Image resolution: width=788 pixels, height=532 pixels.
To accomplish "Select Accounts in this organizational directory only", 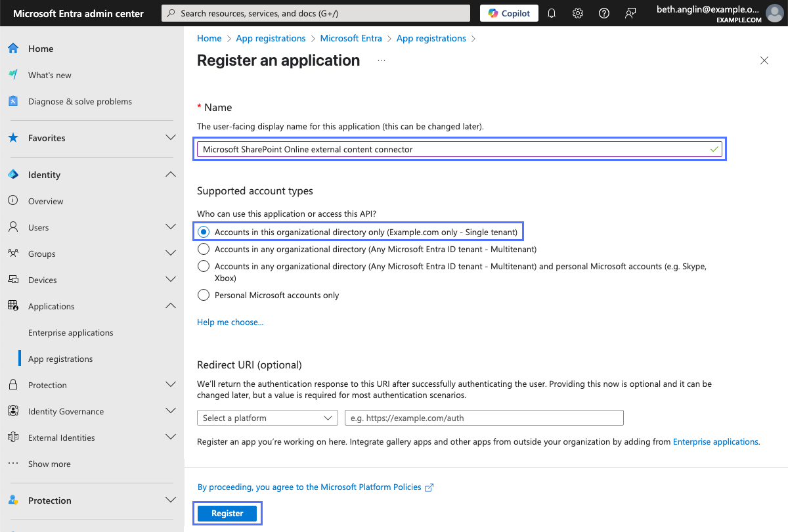I will pos(204,232).
